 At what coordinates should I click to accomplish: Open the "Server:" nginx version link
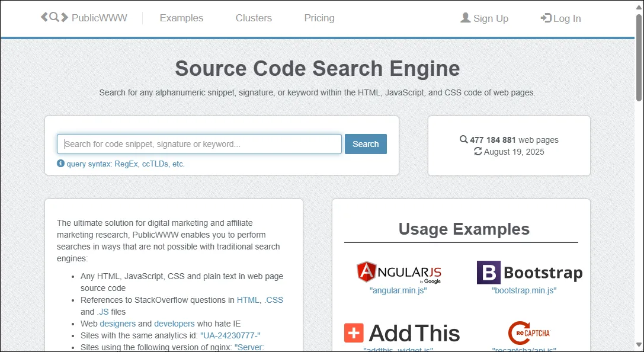[x=249, y=347]
